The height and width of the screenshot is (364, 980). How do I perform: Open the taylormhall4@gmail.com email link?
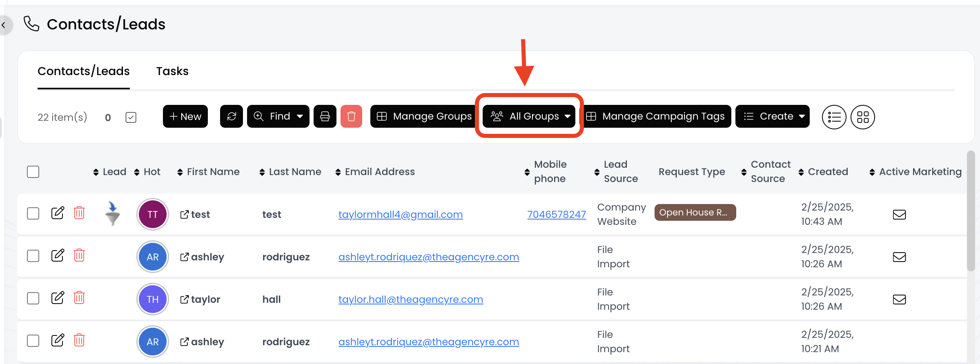[401, 215]
